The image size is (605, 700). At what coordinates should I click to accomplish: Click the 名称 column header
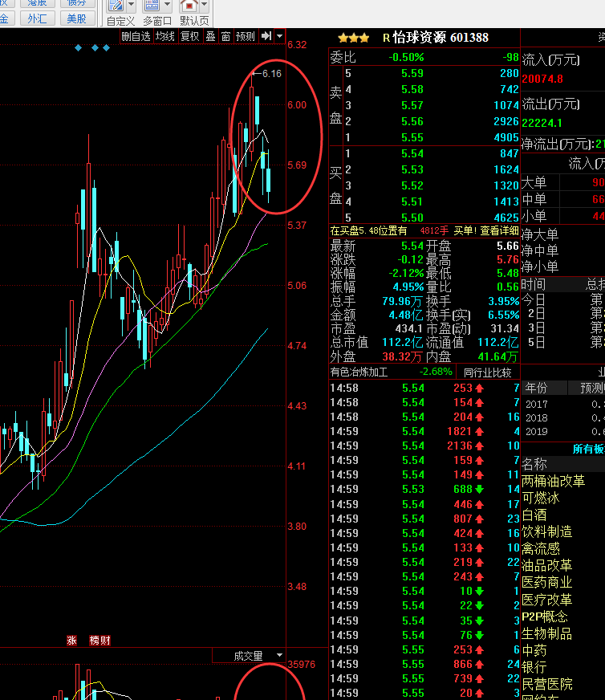tap(534, 464)
